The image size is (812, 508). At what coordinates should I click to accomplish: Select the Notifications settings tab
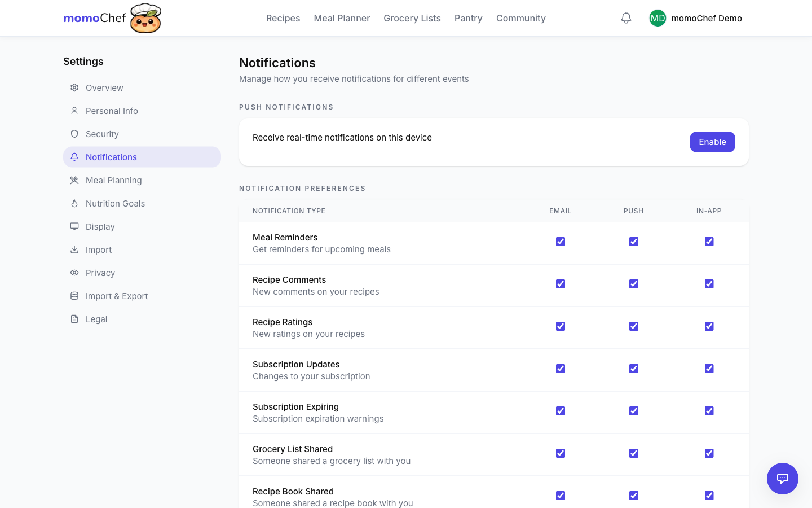point(142,157)
